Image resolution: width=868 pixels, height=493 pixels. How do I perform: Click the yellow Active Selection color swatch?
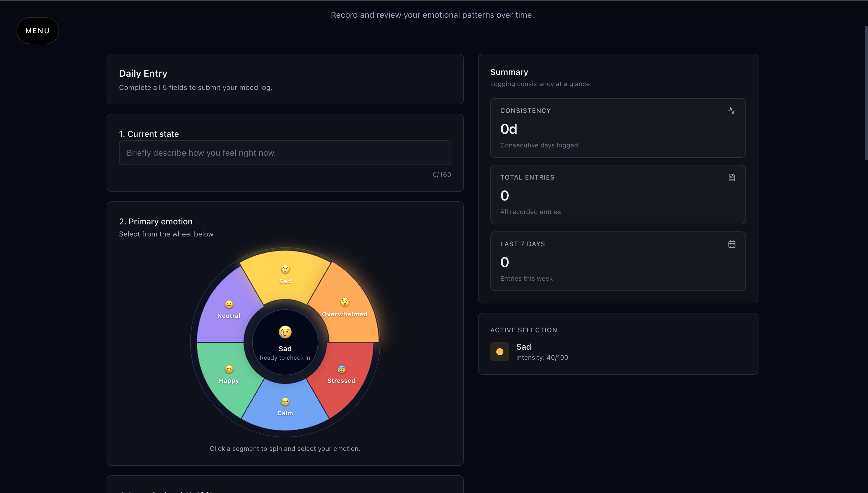click(x=500, y=352)
